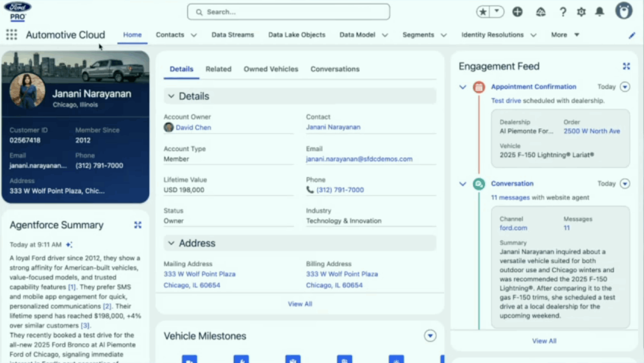
Task: Click the phone handset icon
Action: click(x=310, y=190)
